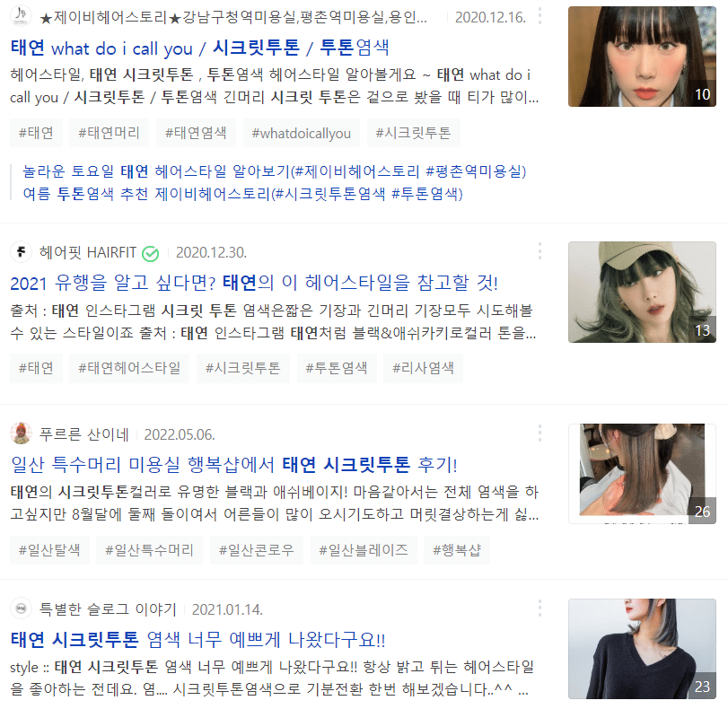Click the green verified checkmark beside HAIRFIT
The height and width of the screenshot is (709, 728).
(151, 253)
